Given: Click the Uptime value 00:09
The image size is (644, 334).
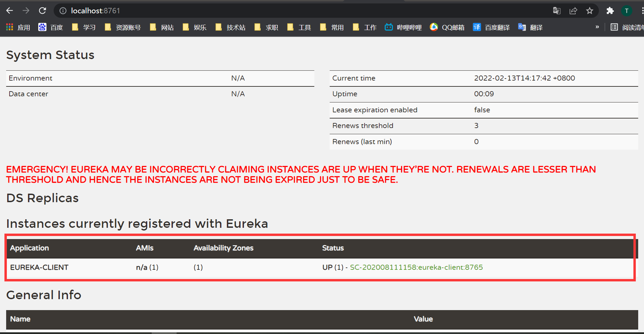Looking at the screenshot, I should (484, 94).
